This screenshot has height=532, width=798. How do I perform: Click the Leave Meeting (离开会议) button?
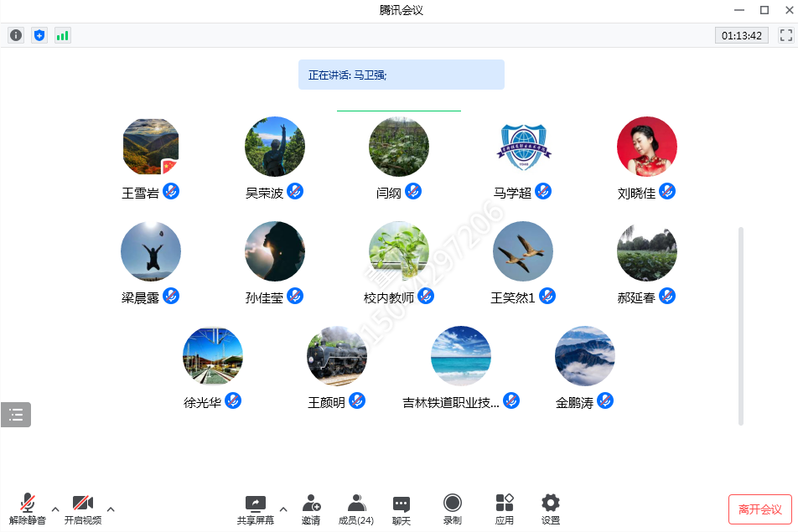pyautogui.click(x=759, y=509)
